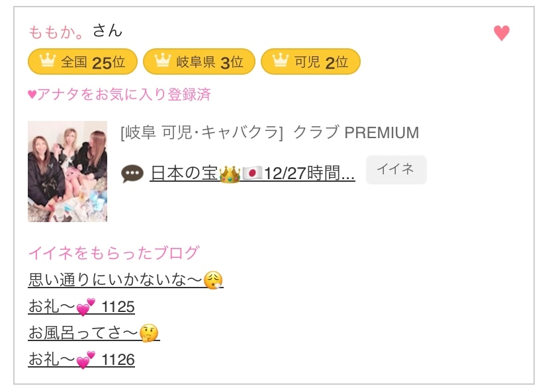Viewport: 548px width, 392px height.
Task: Click the イイネをもらったブログ heading
Action: tap(113, 253)
